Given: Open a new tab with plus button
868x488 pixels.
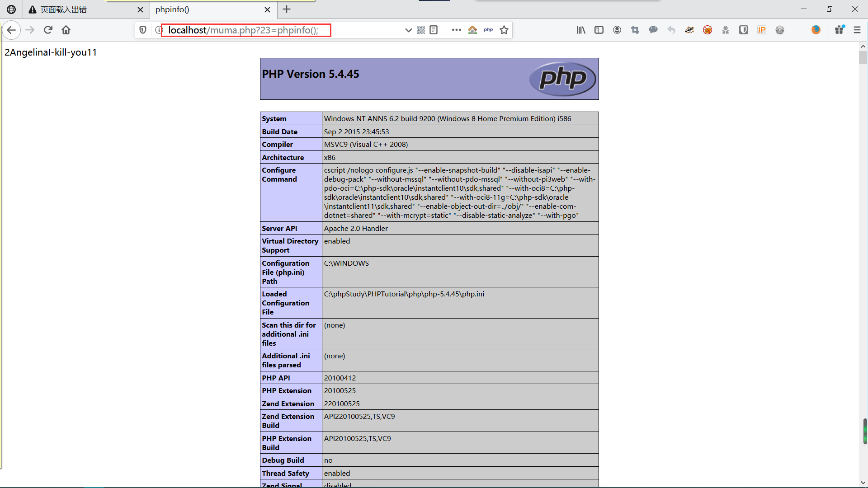Looking at the screenshot, I should 287,9.
